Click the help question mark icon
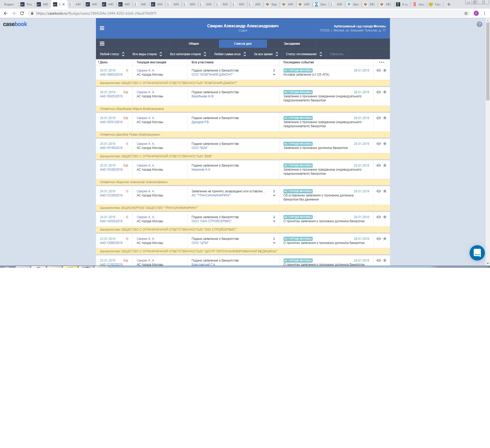 click(479, 24)
